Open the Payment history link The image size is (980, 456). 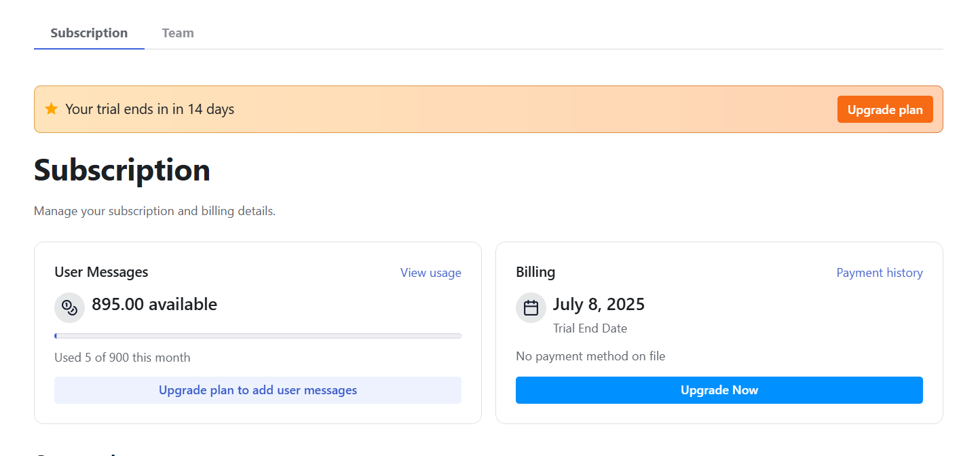point(880,273)
